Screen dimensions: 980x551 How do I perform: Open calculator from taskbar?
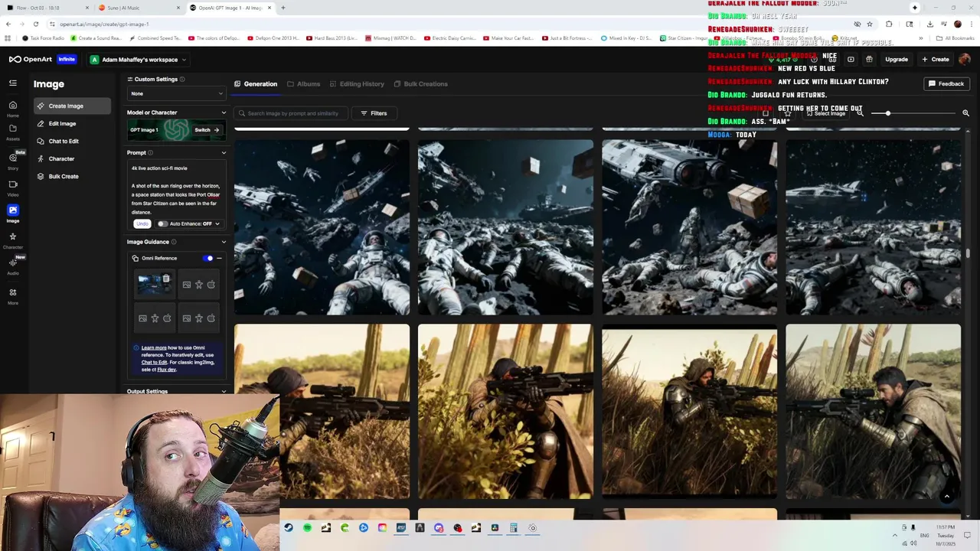(x=514, y=528)
